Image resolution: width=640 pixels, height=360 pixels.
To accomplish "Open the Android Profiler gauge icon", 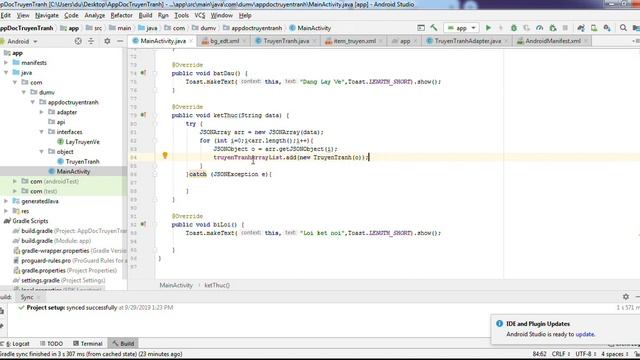I will coord(540,28).
